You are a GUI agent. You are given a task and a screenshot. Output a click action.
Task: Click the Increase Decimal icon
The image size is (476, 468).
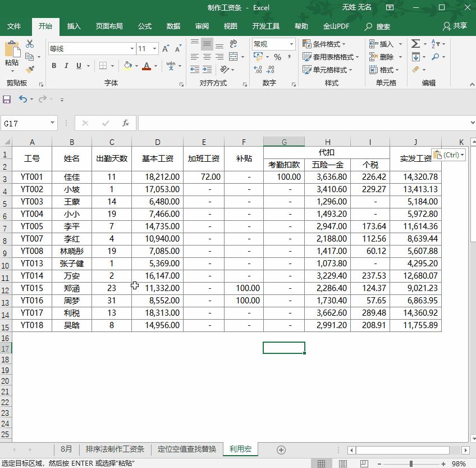[258, 70]
